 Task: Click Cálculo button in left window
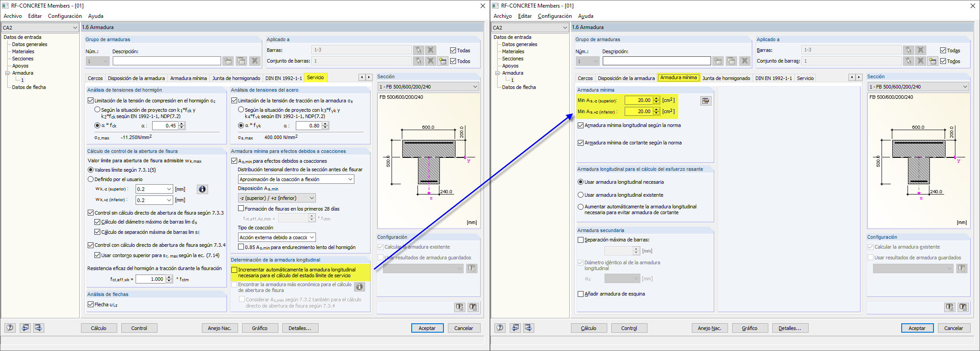[98, 328]
